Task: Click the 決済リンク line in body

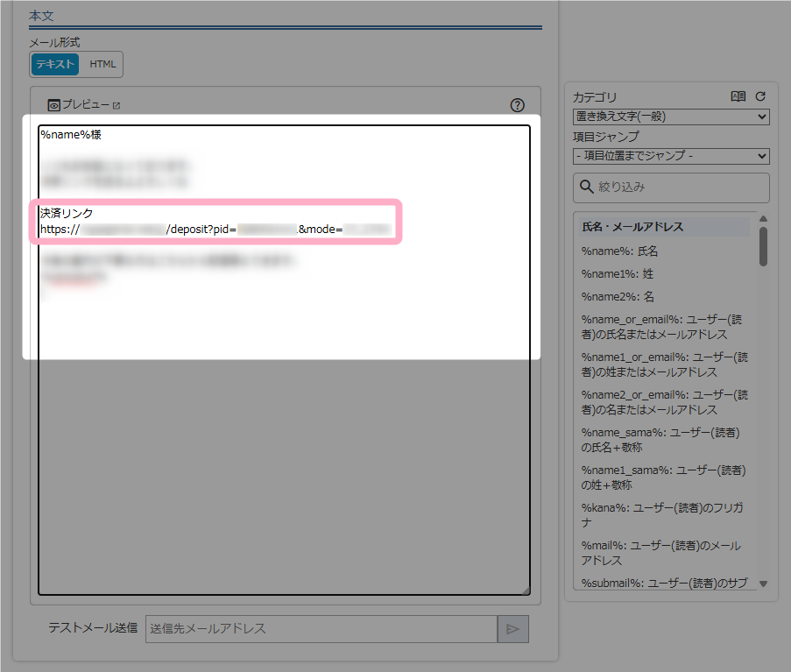Action: [x=67, y=214]
